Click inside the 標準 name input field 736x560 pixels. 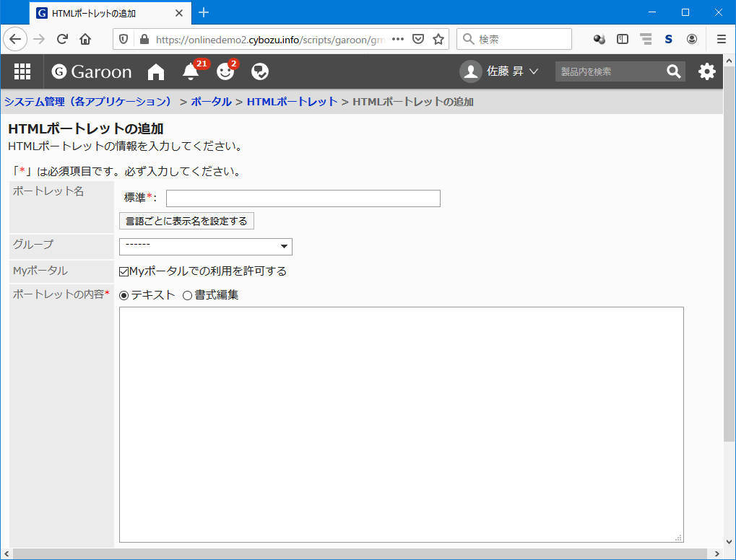[302, 198]
